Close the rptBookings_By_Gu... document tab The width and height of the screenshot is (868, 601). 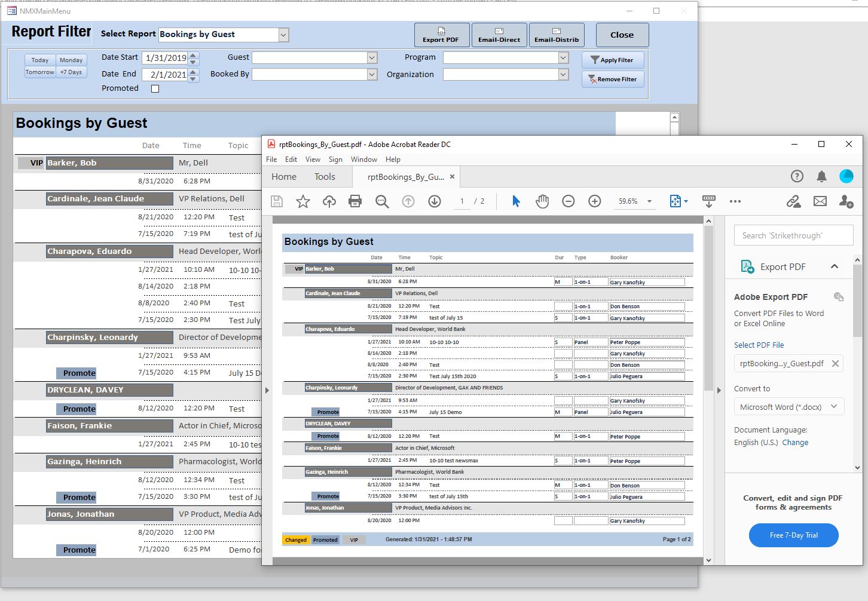[452, 177]
